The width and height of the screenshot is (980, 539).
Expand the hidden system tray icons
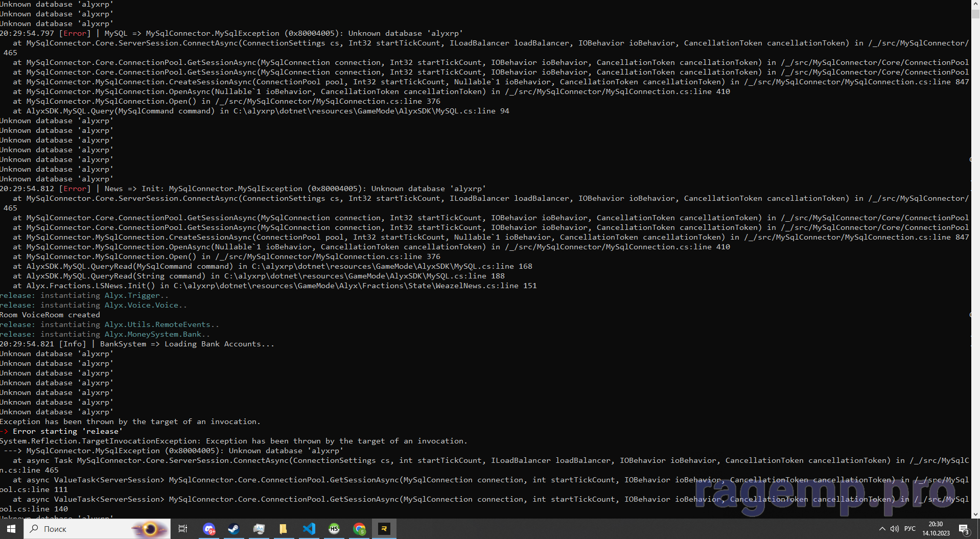tap(882, 529)
